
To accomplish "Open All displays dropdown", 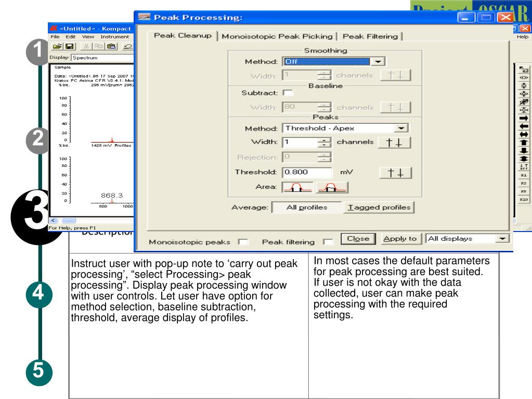I will tap(502, 239).
